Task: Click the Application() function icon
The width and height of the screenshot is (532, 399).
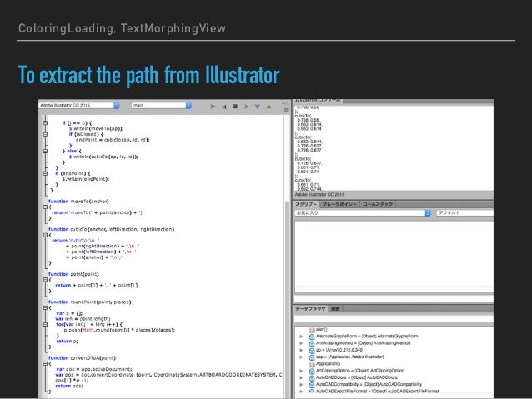Action: 312,364
